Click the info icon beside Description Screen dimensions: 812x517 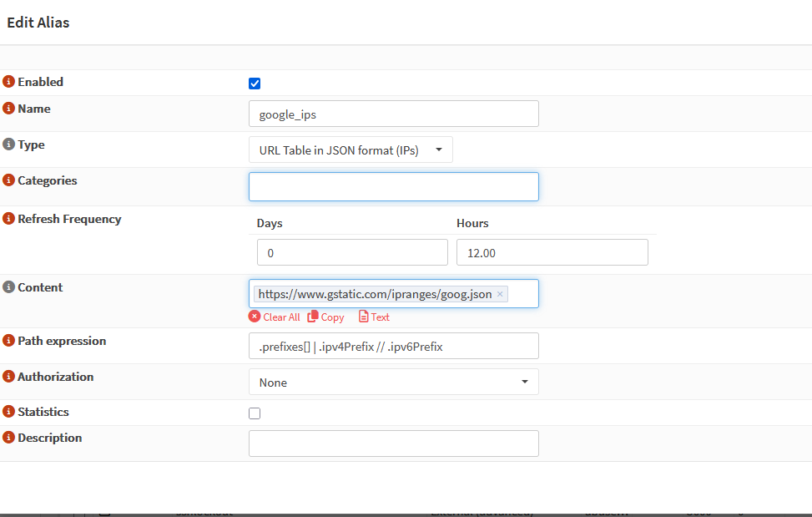9,438
